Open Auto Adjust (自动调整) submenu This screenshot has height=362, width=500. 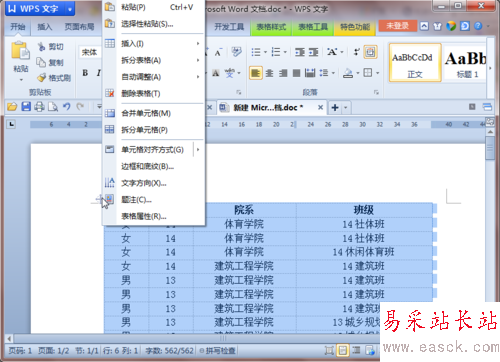pyautogui.click(x=153, y=77)
